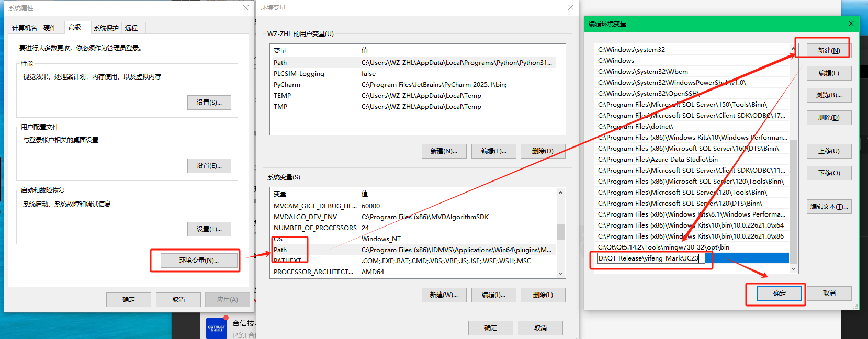The width and height of the screenshot is (868, 339).
Task: Click 新建(N) in edit path dialog
Action: (x=829, y=51)
